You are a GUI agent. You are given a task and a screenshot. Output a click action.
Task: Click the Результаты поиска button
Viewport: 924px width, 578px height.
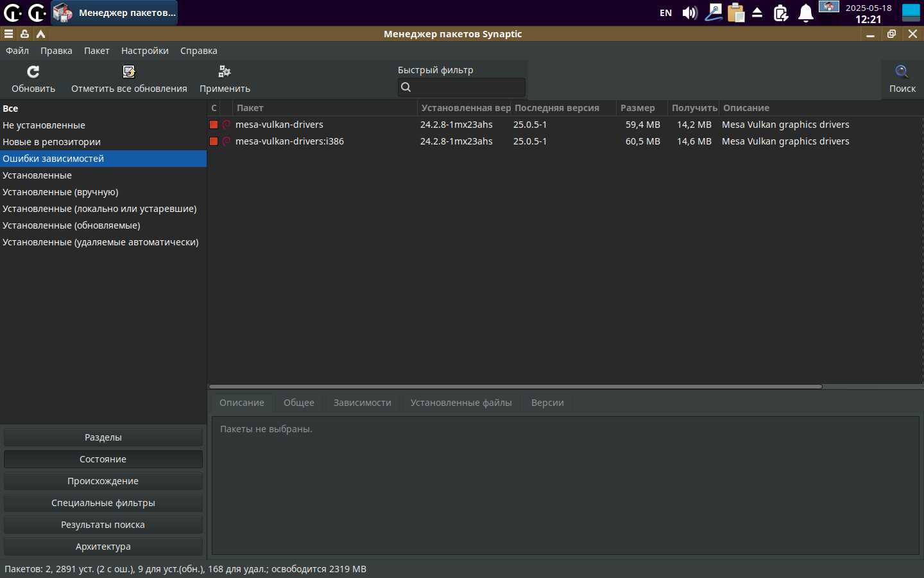pyautogui.click(x=103, y=525)
